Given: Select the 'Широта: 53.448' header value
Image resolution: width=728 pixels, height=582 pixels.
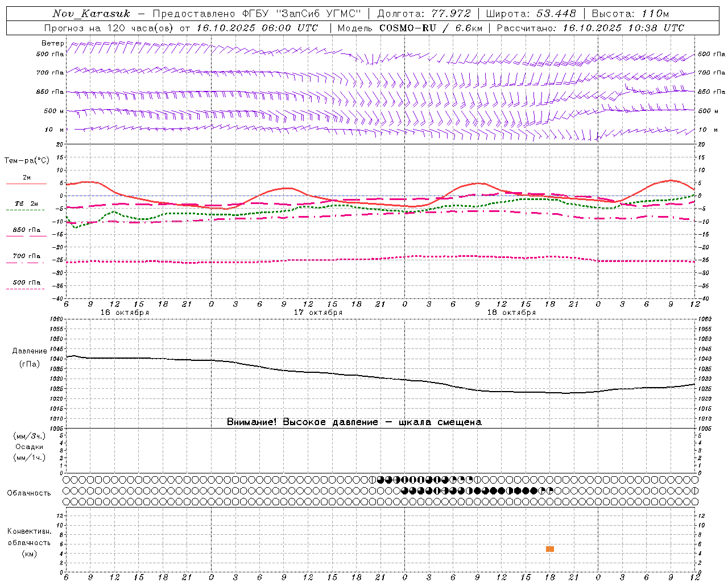Looking at the screenshot, I should point(531,14).
